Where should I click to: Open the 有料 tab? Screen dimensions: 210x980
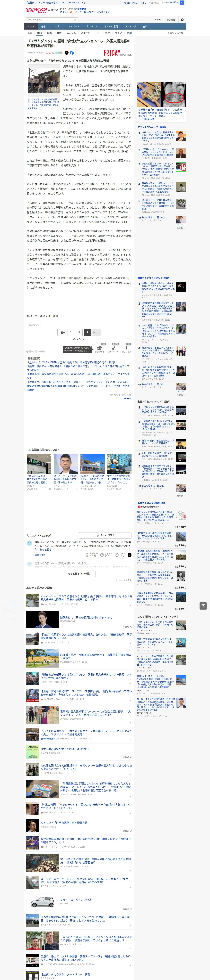[x=145, y=27]
